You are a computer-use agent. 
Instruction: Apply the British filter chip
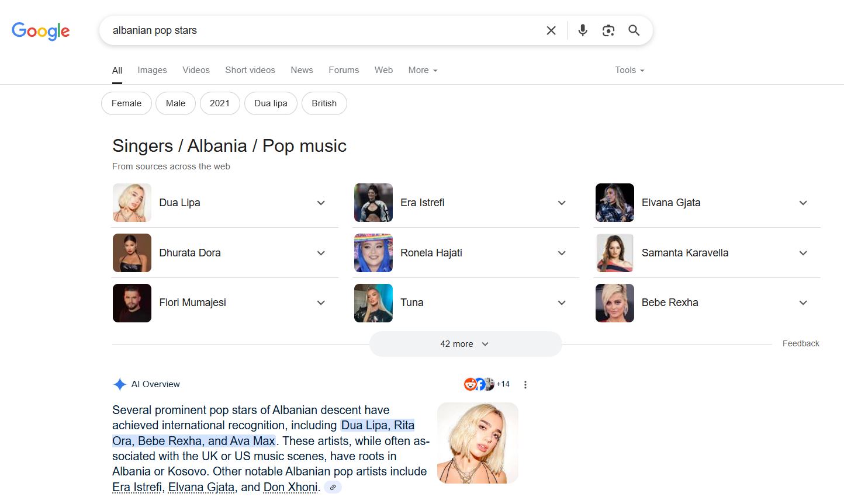coord(324,103)
